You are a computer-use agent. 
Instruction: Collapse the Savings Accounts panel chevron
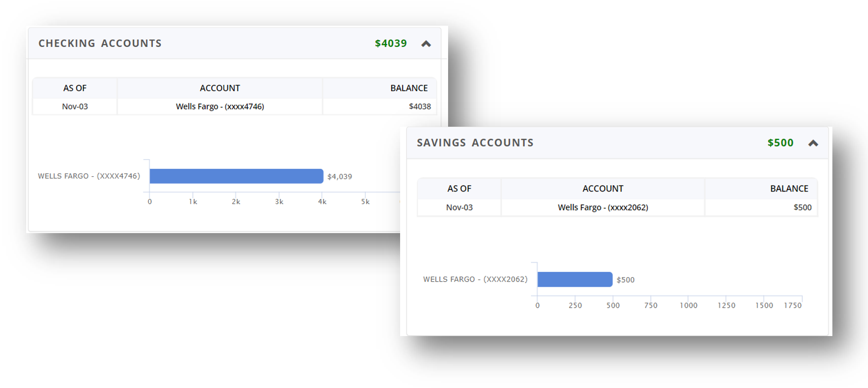point(813,143)
